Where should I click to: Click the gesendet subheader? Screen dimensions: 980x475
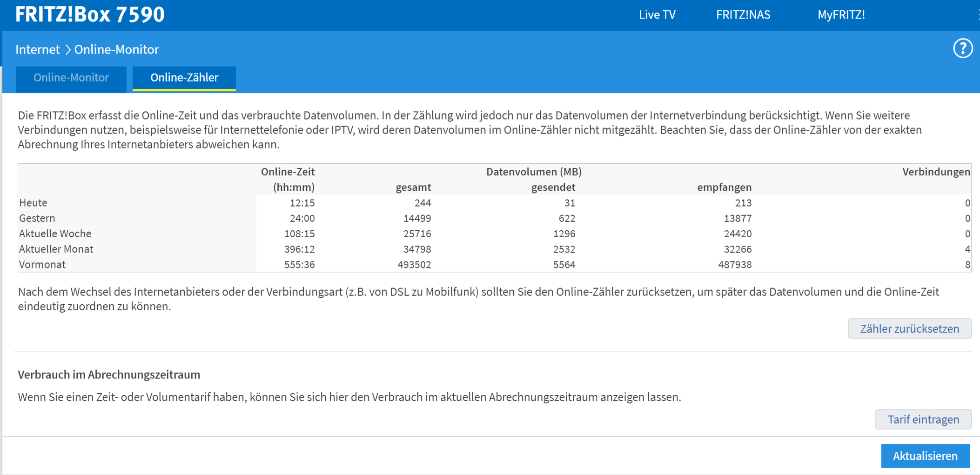(x=553, y=187)
